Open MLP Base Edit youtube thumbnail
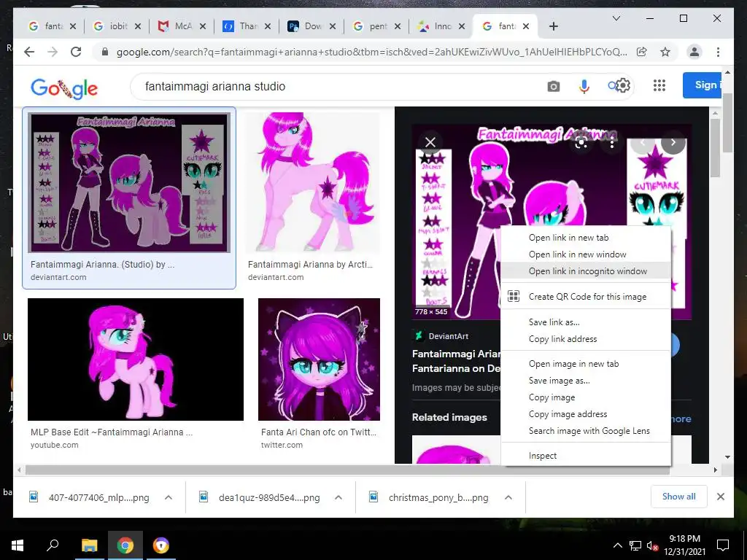747x560 pixels. [x=136, y=359]
